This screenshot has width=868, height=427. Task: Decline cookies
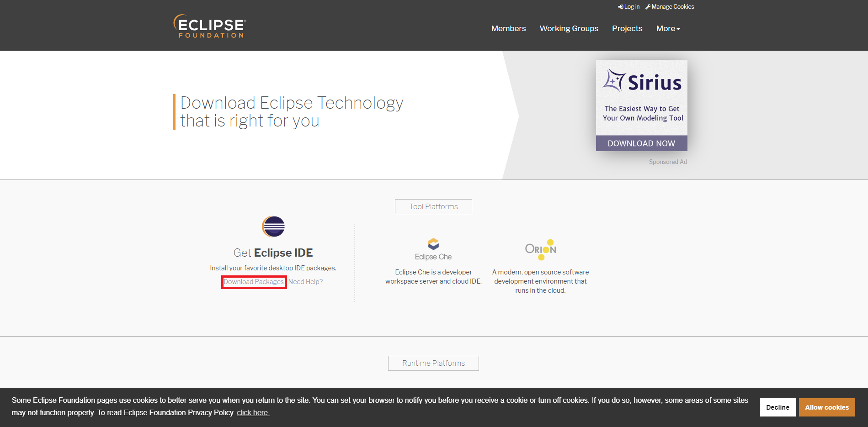(x=777, y=407)
